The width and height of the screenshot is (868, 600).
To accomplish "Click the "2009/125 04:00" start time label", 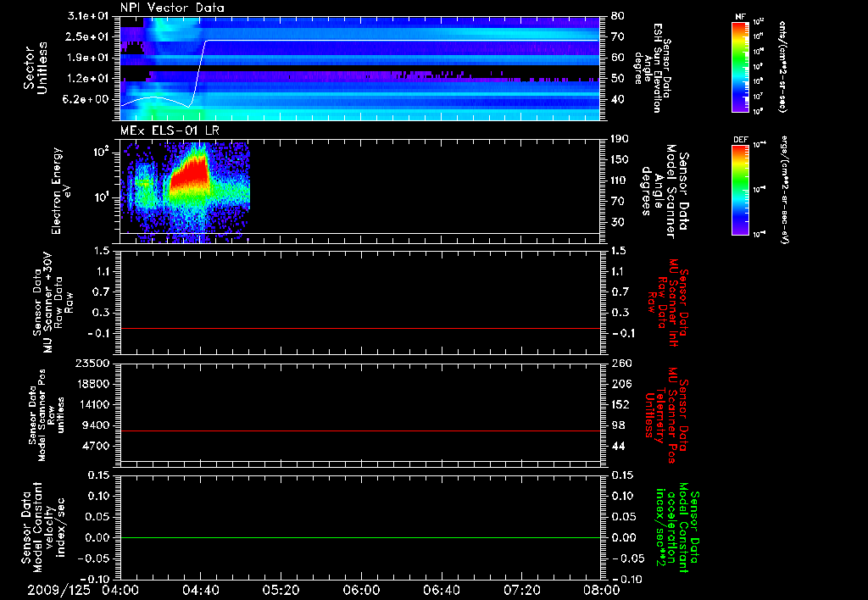I will click(83, 590).
